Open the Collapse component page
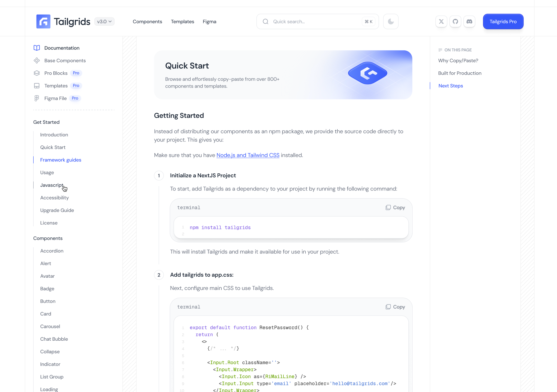Viewport: 557px width, 392px height. pos(50,352)
